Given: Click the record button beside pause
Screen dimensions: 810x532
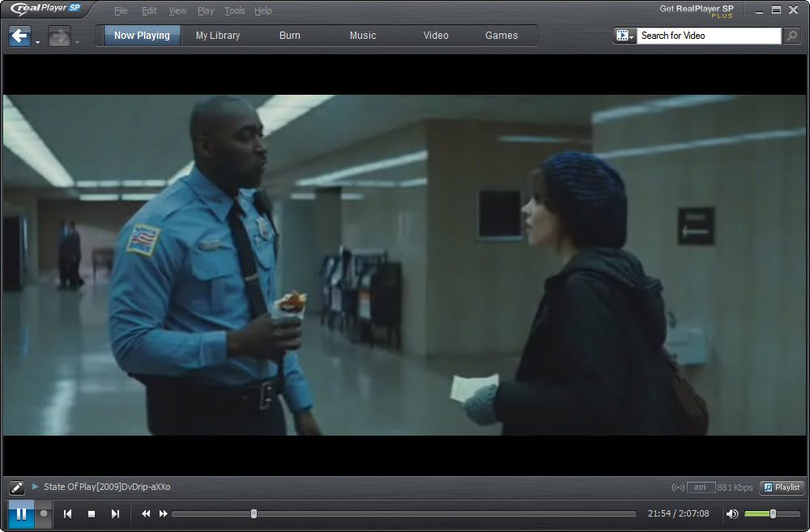Looking at the screenshot, I should click(x=44, y=513).
